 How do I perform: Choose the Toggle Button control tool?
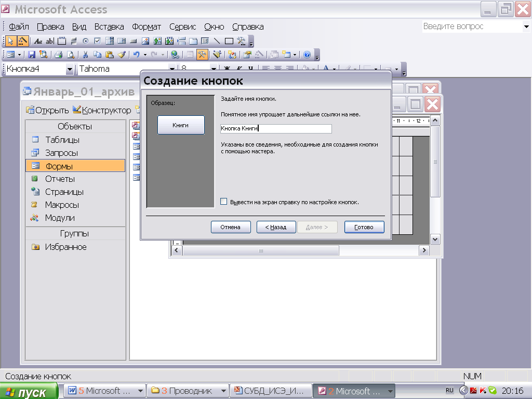74,42
